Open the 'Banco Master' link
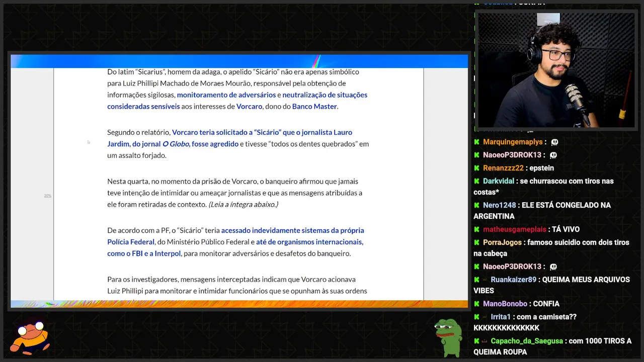 tap(314, 106)
